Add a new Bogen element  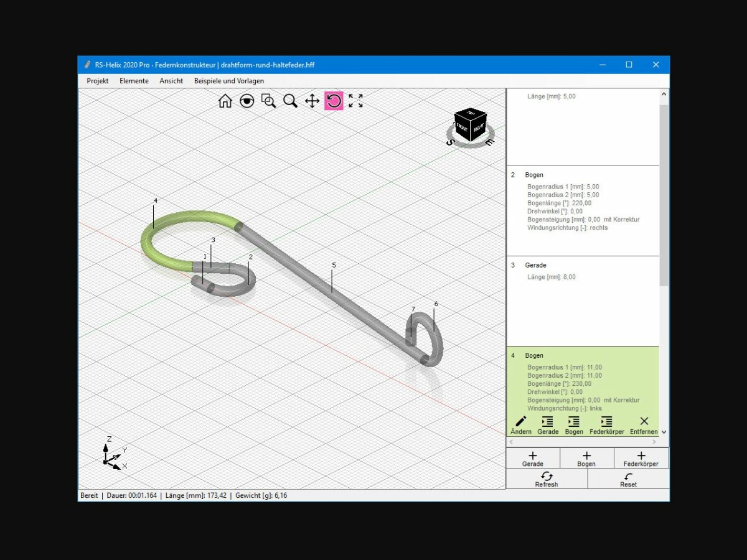586,459
